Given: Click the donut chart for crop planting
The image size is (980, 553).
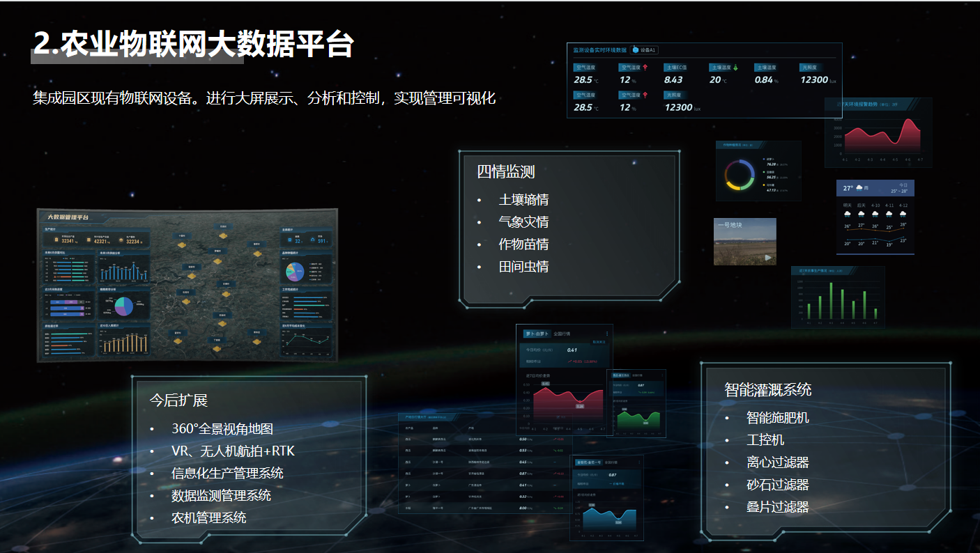Looking at the screenshot, I should [x=740, y=175].
